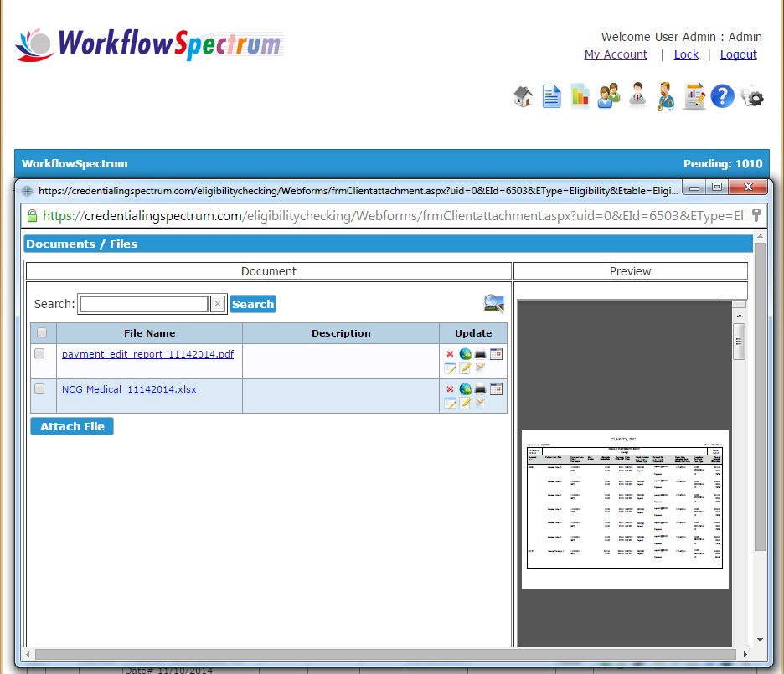Open the Home page icon
Image resolution: width=784 pixels, height=674 pixels.
click(x=523, y=96)
